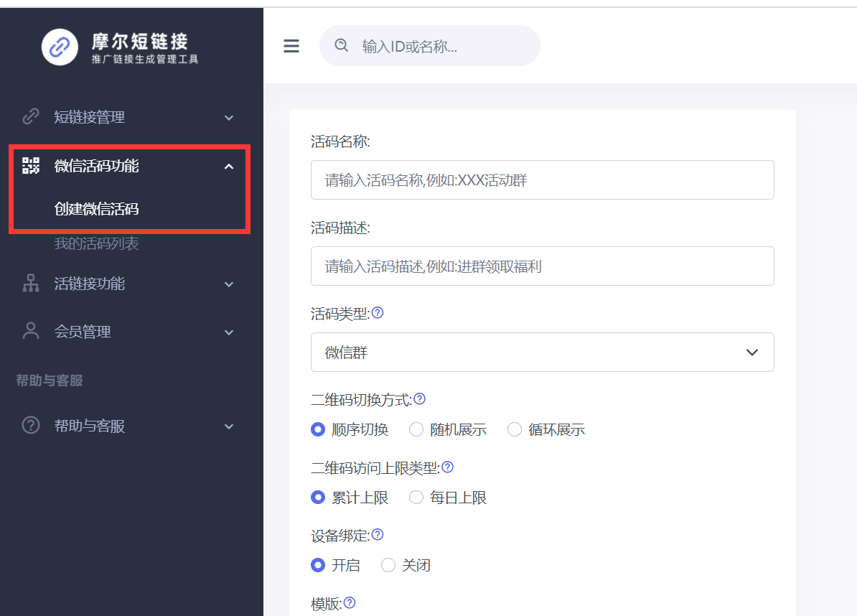Click the 短链接管理 link icon

tap(31, 116)
